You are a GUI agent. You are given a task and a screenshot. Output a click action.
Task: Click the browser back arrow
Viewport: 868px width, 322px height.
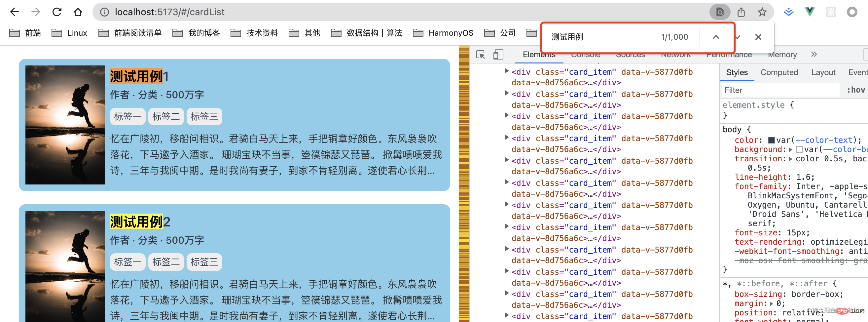(x=15, y=12)
